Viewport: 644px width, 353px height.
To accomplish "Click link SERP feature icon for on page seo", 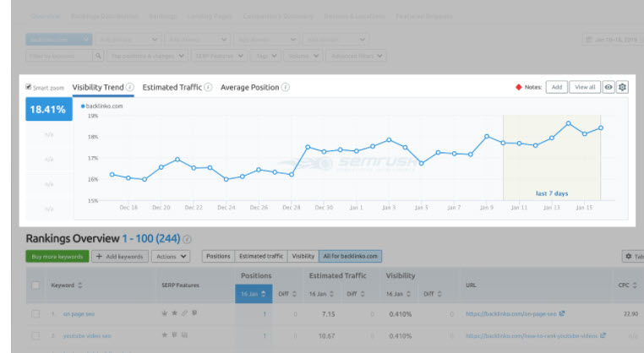I will [184, 313].
